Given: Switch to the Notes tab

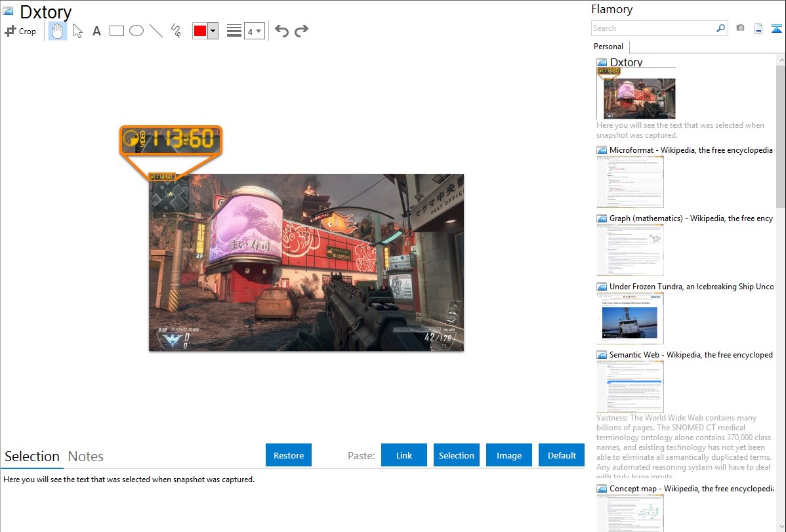Looking at the screenshot, I should (x=86, y=457).
